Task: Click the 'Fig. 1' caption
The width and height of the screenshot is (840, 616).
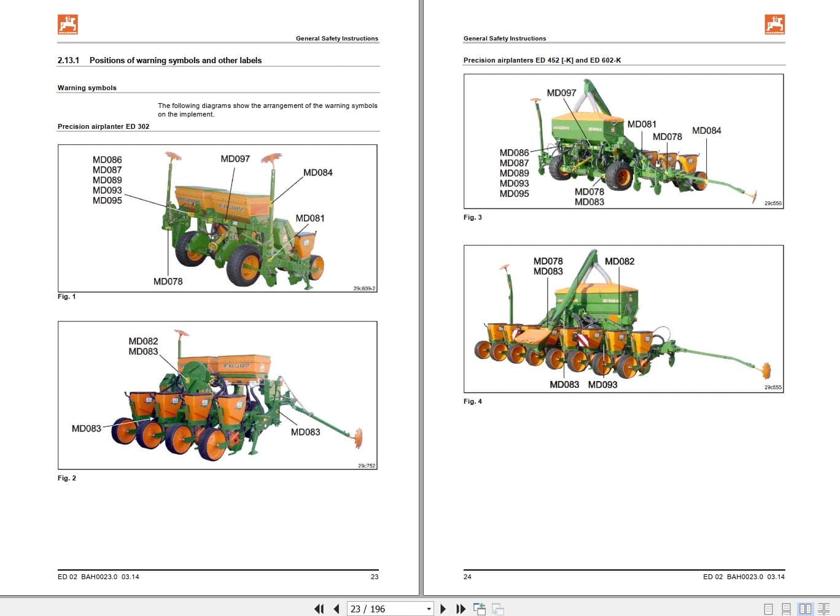Action: click(67, 297)
